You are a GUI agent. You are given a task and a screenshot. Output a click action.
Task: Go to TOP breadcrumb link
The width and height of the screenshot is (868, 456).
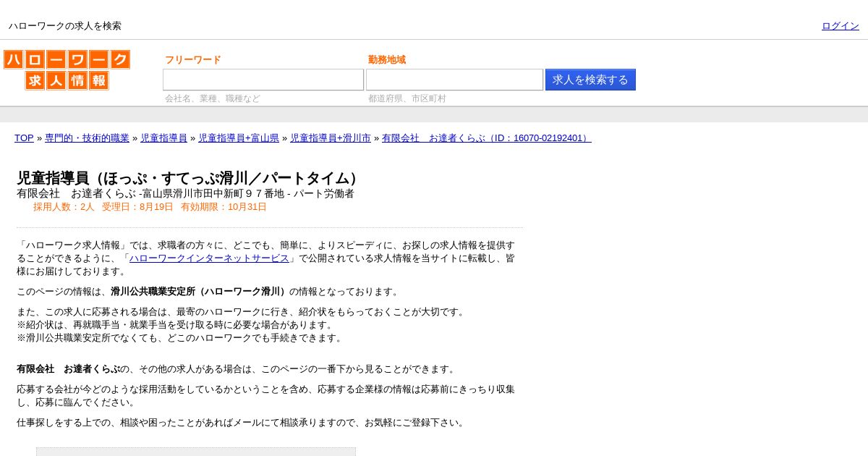pos(24,138)
